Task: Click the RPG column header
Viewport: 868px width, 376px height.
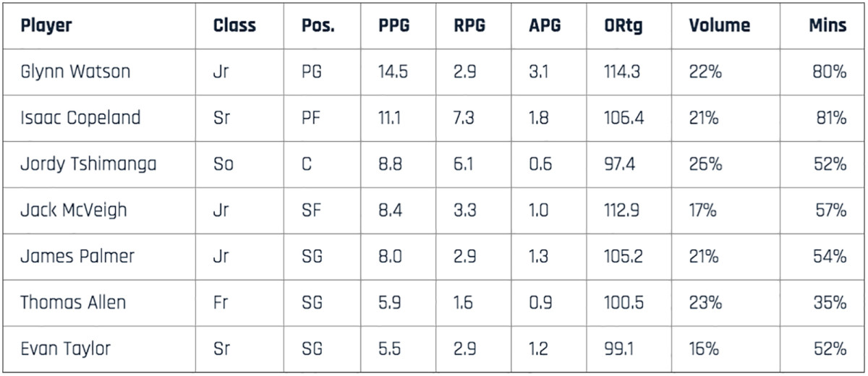Action: tap(471, 26)
